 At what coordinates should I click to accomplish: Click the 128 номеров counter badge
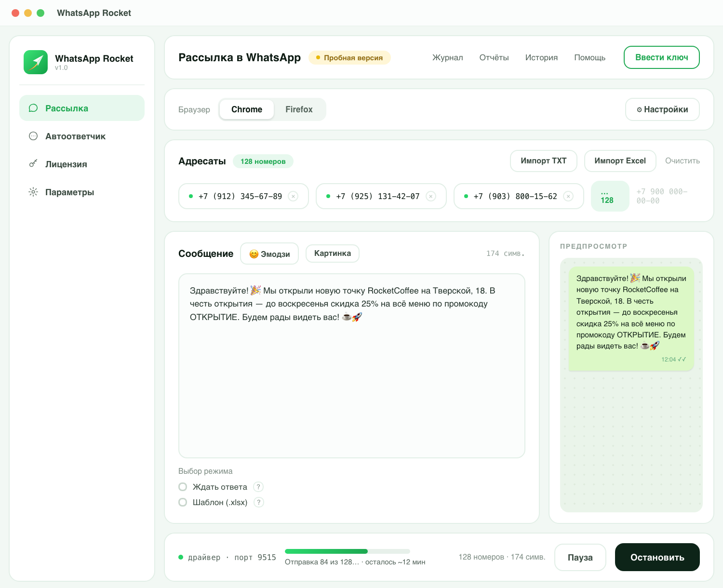click(x=263, y=161)
